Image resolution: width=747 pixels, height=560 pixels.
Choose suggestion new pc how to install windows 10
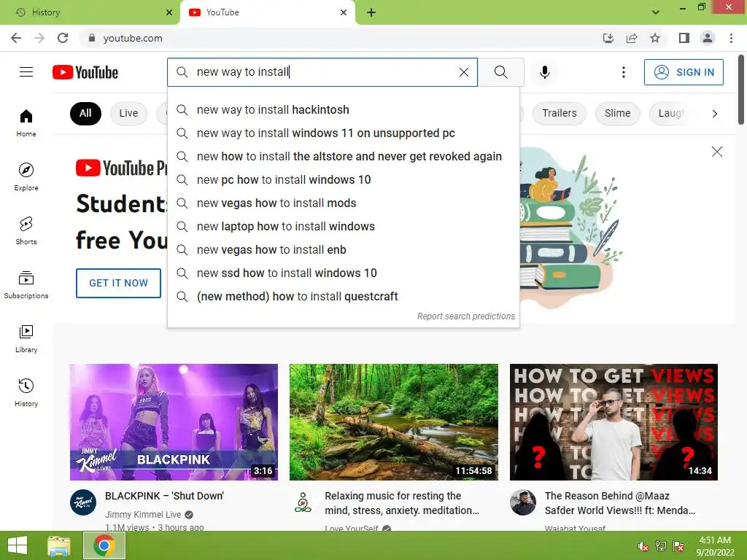tap(343, 180)
